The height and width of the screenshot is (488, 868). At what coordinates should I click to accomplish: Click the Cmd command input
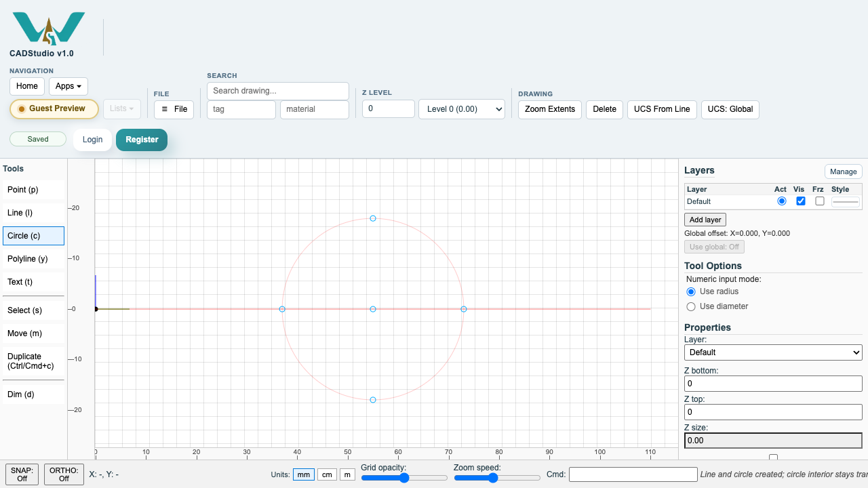click(633, 474)
